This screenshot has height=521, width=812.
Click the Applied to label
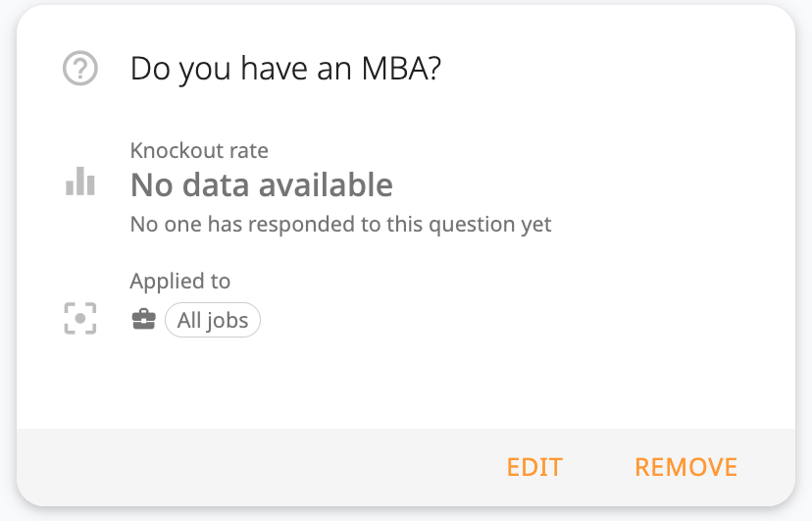[x=180, y=282]
